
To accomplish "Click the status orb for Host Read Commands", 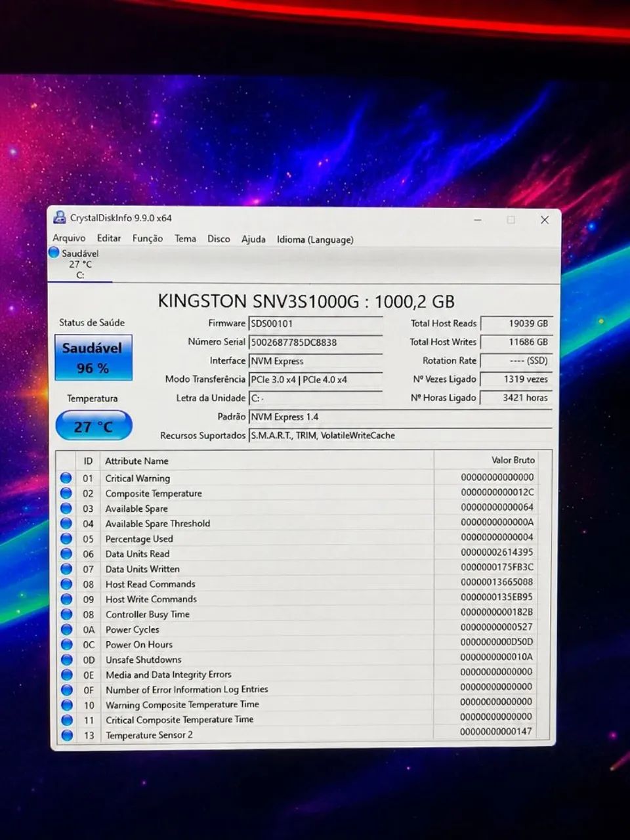I will [66, 583].
